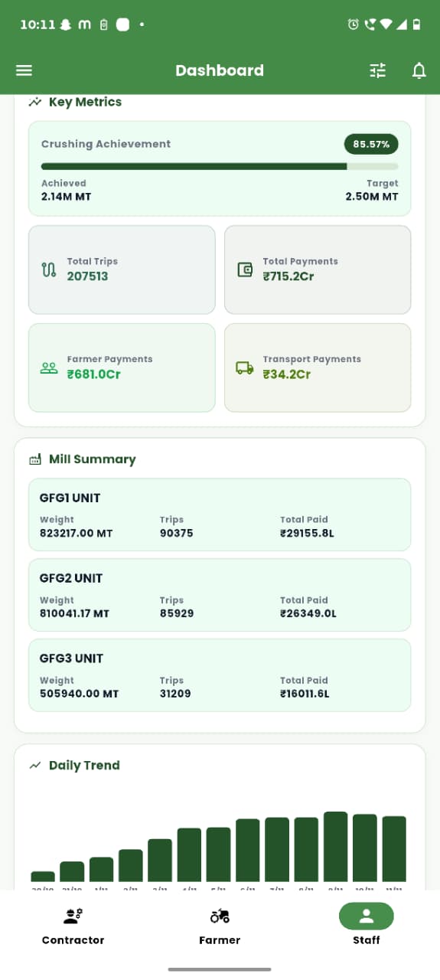Select the tallest bar in Daily Trend

(x=335, y=847)
